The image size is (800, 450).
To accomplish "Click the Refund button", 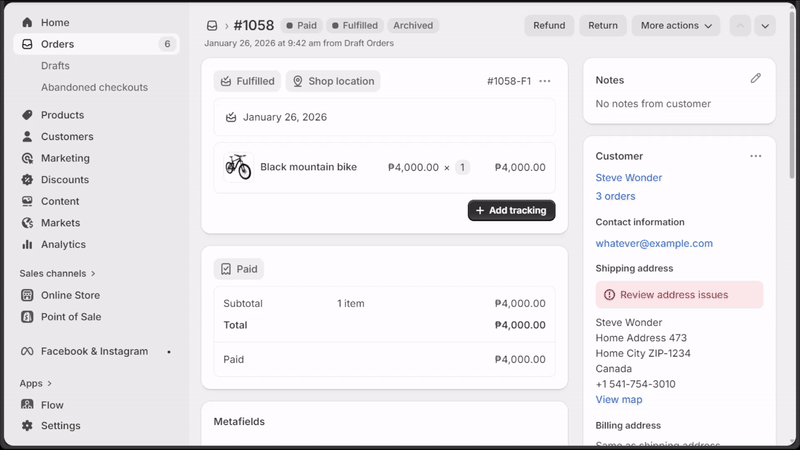I will [x=549, y=26].
